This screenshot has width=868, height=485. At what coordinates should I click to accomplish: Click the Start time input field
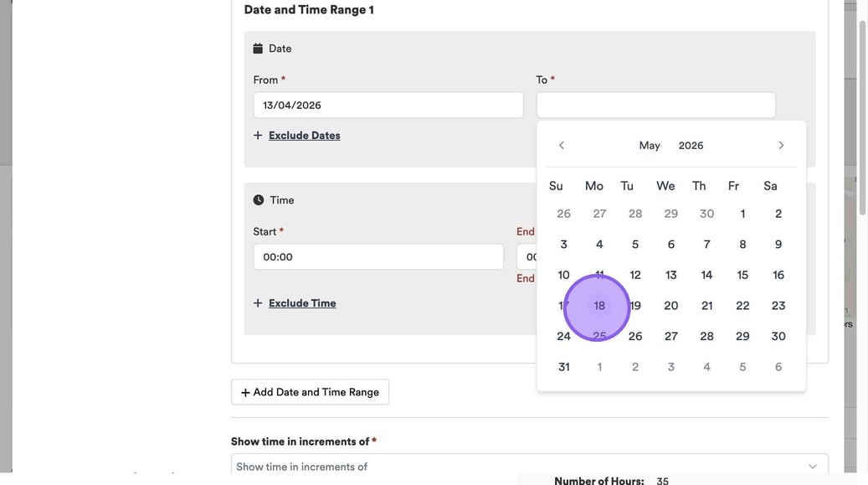click(378, 257)
